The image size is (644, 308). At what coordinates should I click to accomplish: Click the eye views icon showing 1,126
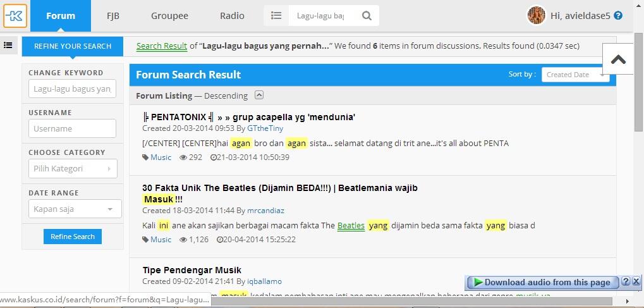pyautogui.click(x=183, y=239)
